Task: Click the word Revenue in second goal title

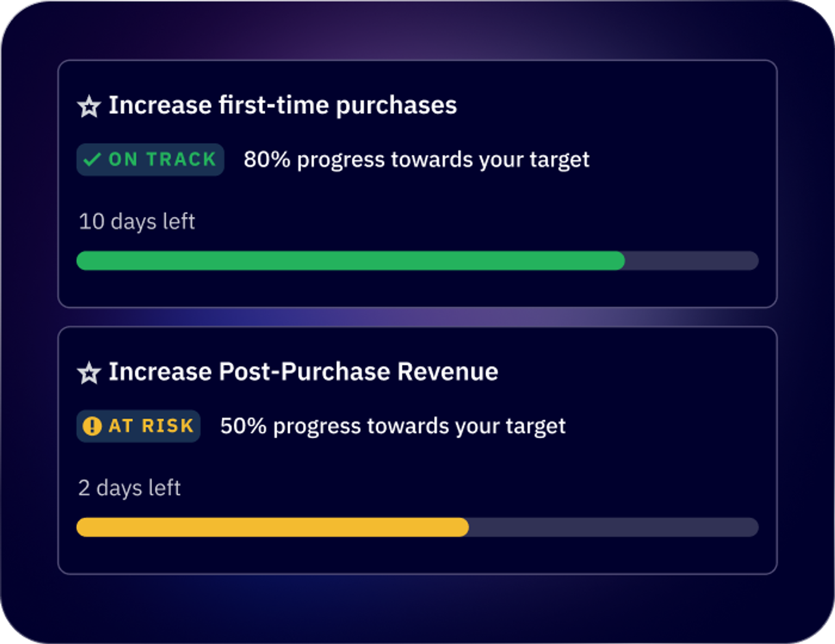Action: (x=448, y=372)
